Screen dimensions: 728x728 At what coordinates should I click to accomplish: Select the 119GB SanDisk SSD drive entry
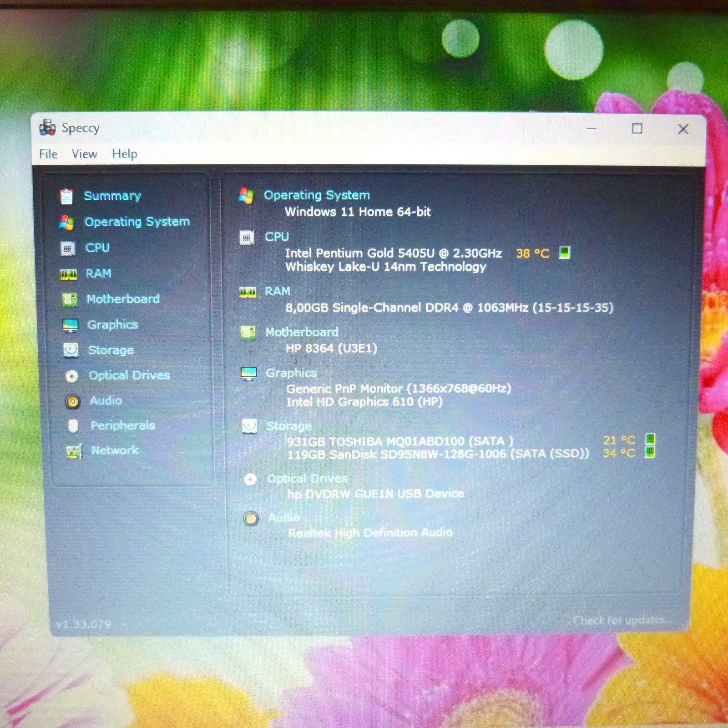(438, 454)
